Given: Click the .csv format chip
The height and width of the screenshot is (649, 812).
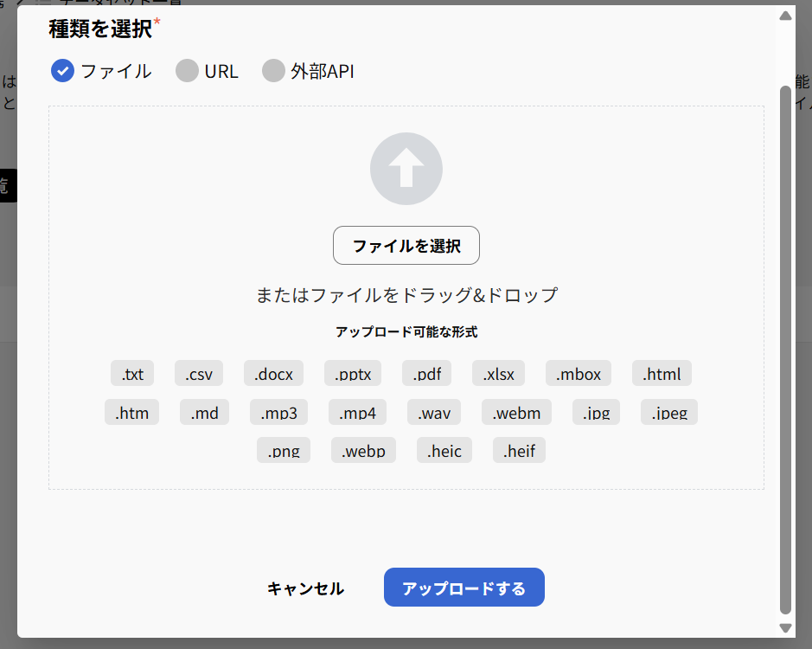Looking at the screenshot, I should tap(198, 373).
